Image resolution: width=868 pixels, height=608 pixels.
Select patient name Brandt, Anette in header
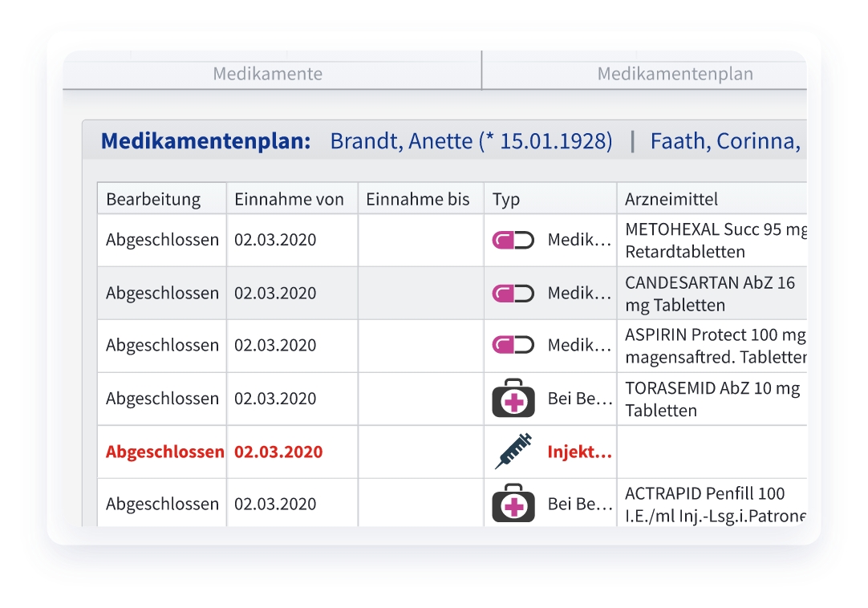pos(471,142)
